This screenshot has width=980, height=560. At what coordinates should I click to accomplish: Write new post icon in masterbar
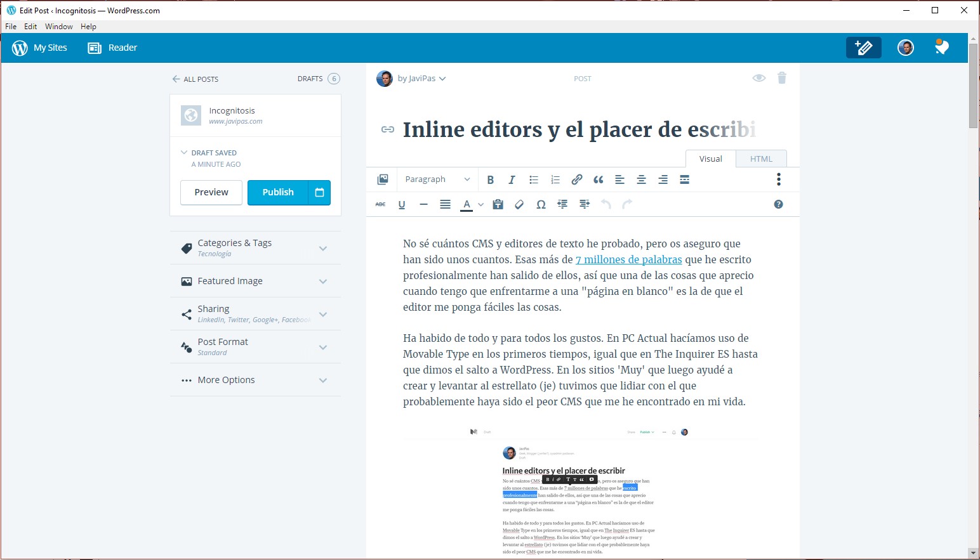pos(863,48)
